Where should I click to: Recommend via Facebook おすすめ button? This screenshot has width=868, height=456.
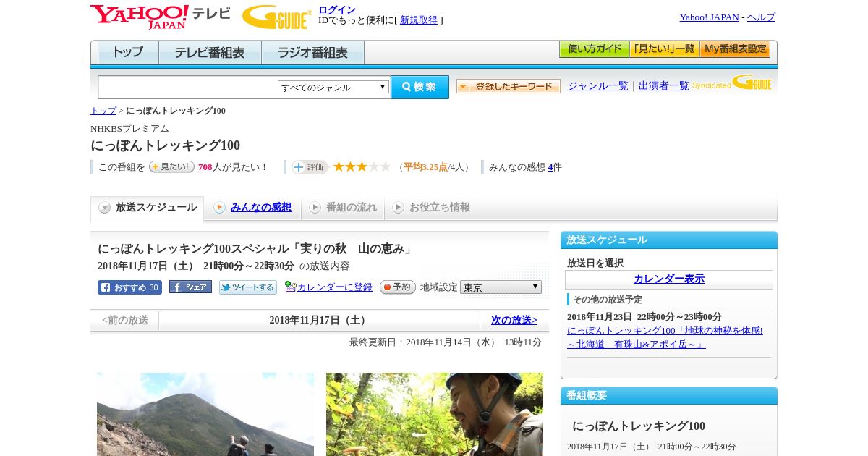point(129,287)
